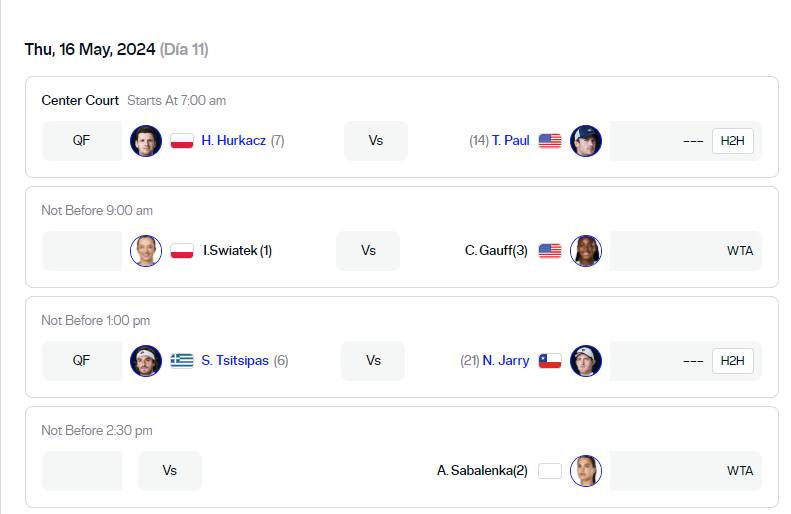The height and width of the screenshot is (514, 791).
Task: Click H. Hurkacz player photo
Action: coord(146,141)
